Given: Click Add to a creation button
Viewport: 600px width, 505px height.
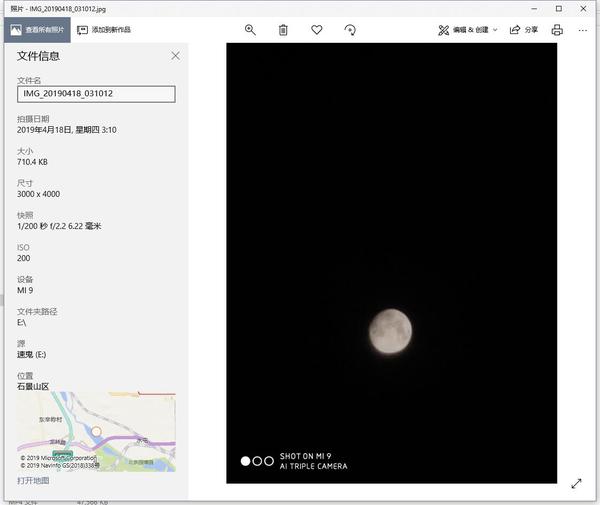Looking at the screenshot, I should [104, 30].
